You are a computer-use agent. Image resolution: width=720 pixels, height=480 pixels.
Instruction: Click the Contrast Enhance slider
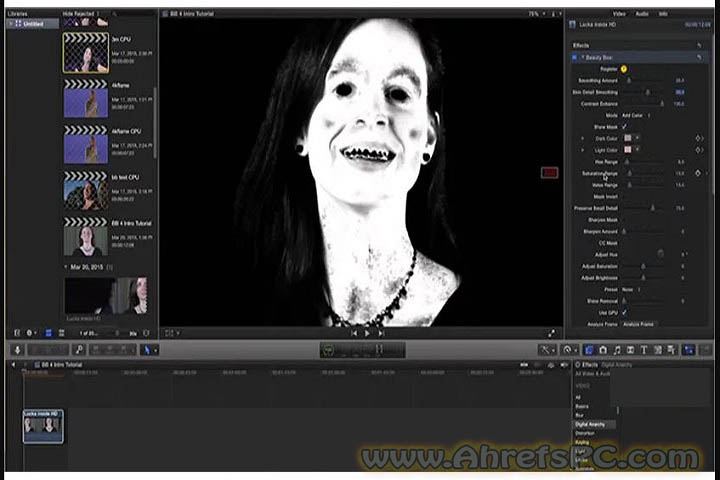pyautogui.click(x=645, y=104)
